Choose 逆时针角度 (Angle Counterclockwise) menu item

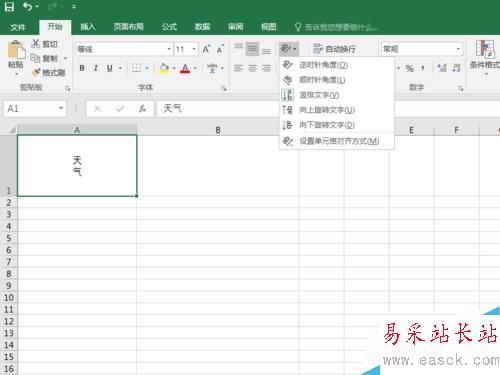(337, 65)
